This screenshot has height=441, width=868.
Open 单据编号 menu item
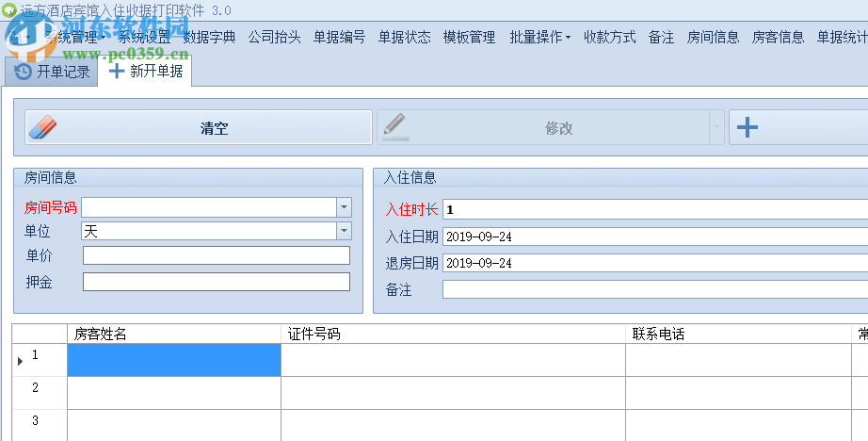click(x=339, y=37)
